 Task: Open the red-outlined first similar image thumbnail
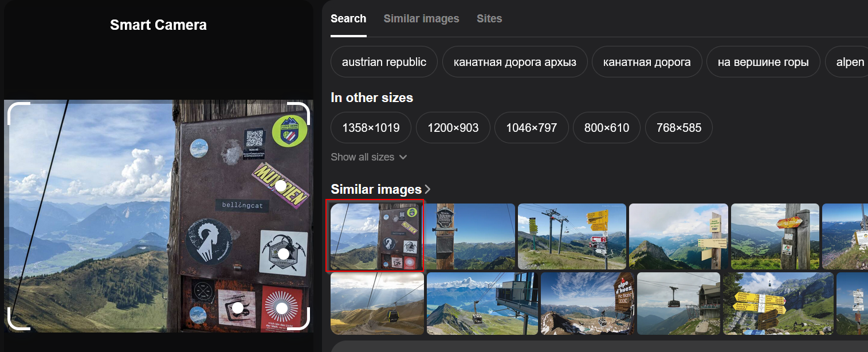point(374,236)
